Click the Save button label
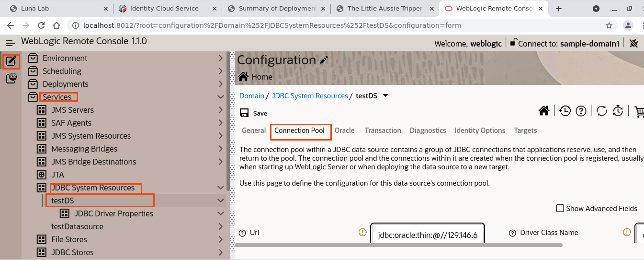Image resolution: width=644 pixels, height=260 pixels. [x=260, y=114]
